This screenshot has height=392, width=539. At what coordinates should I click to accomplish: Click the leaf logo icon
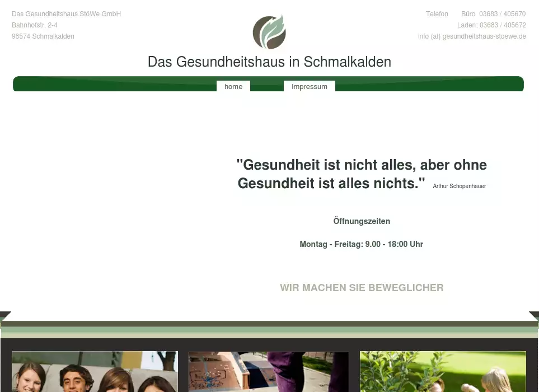tap(269, 32)
